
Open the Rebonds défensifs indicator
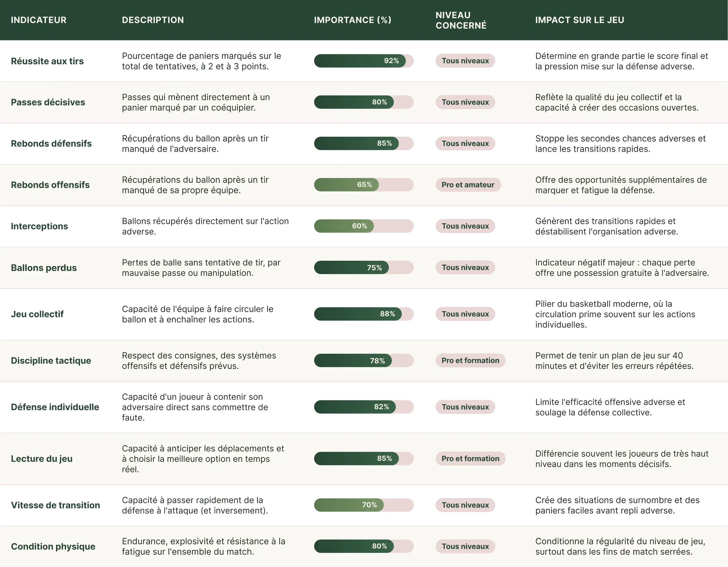pos(51,144)
